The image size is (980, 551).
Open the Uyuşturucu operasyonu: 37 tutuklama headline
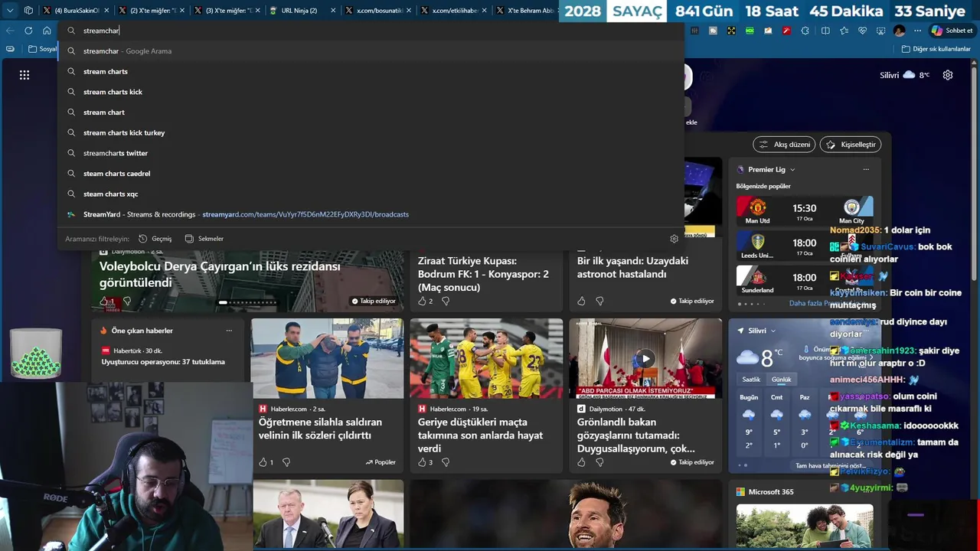click(x=163, y=361)
